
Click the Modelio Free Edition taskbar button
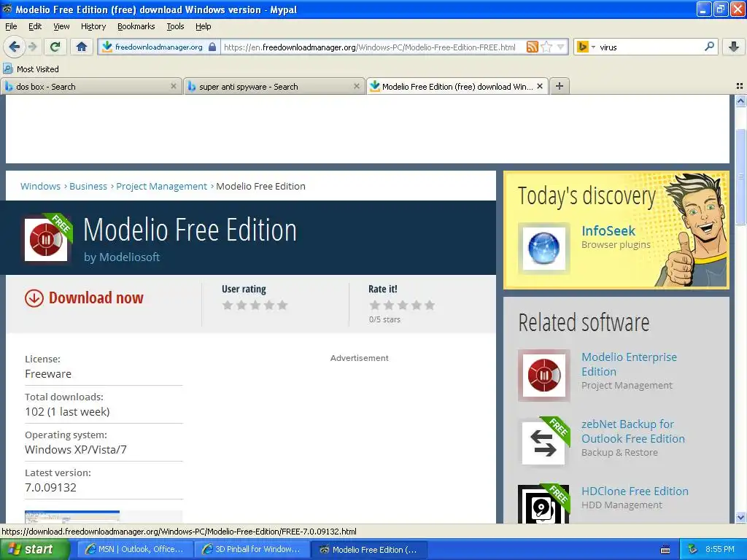tap(369, 550)
